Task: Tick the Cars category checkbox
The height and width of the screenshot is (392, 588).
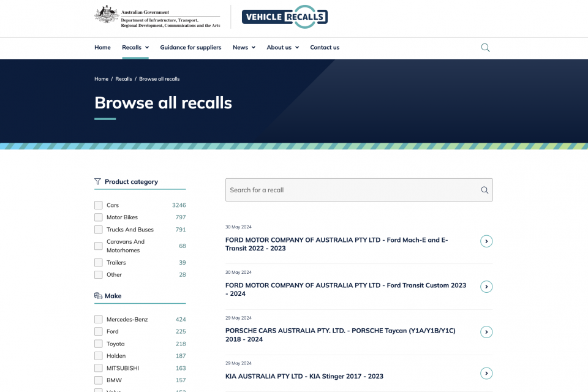Action: pos(99,205)
